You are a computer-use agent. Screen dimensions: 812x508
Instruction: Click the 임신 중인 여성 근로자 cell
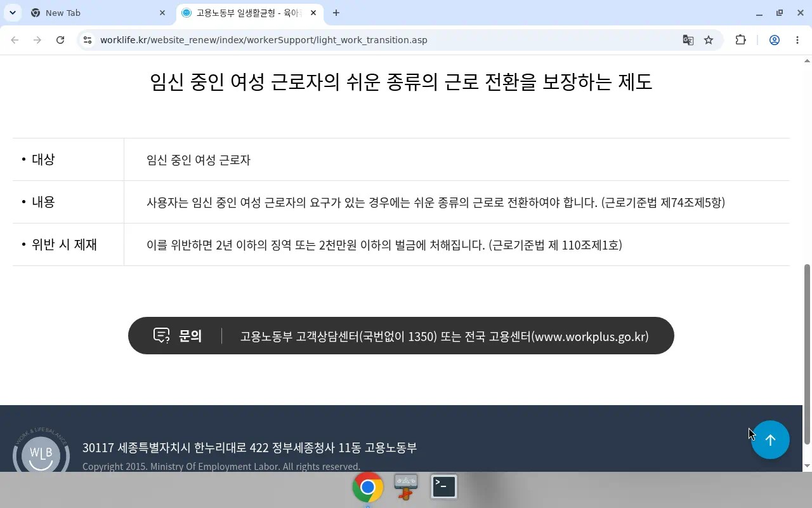(x=199, y=160)
